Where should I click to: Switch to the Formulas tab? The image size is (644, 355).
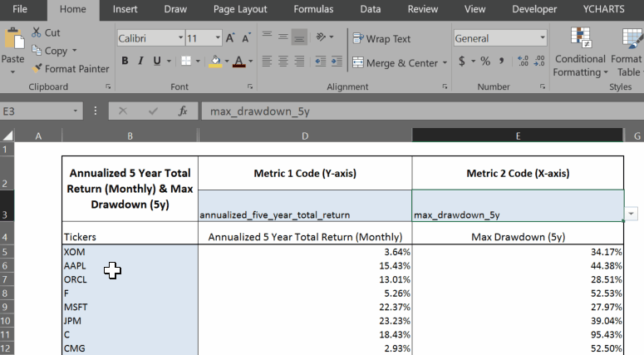coord(313,9)
